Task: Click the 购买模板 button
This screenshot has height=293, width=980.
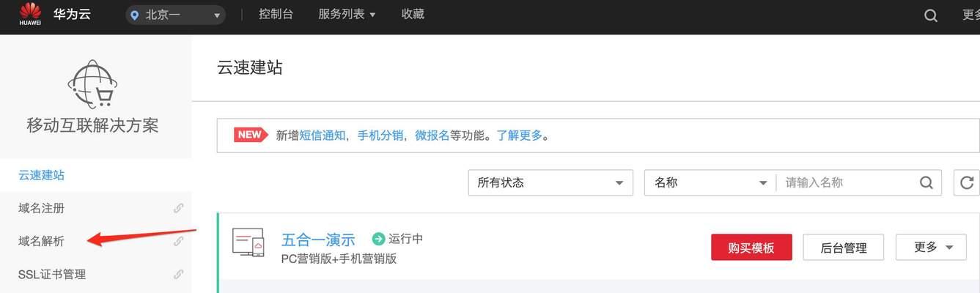Action: tap(751, 248)
